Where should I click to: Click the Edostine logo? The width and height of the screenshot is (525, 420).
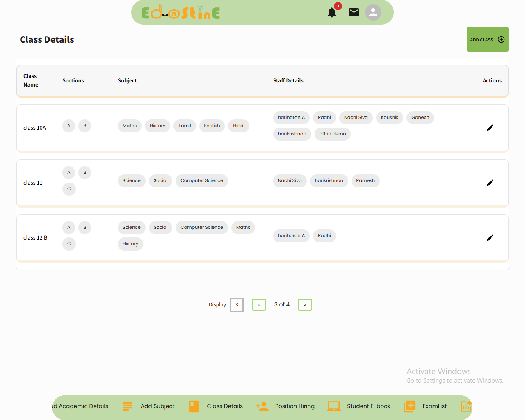tap(181, 13)
